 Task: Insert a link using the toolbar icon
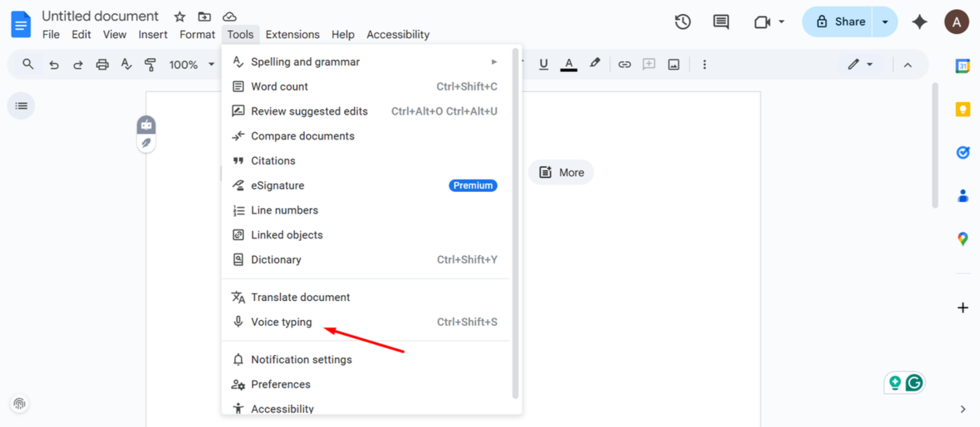[x=624, y=64]
